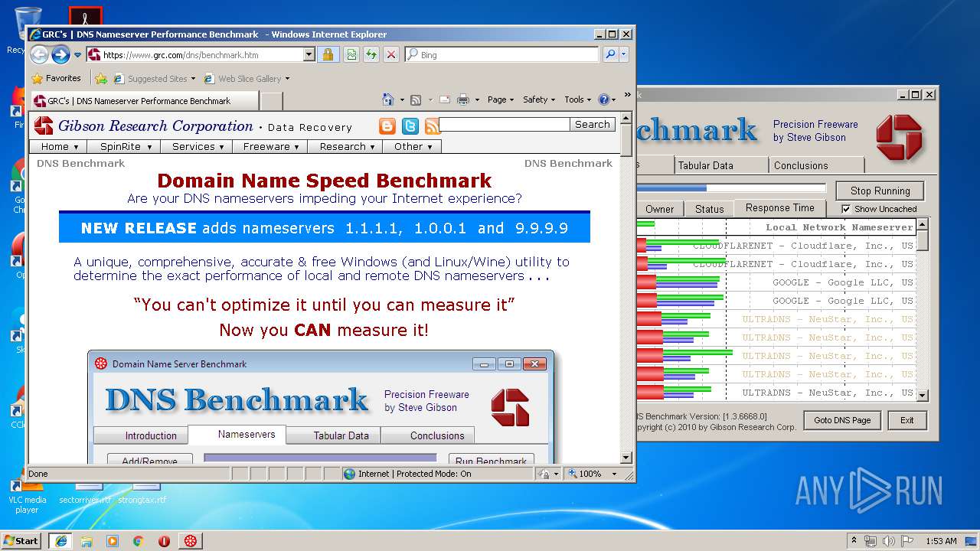This screenshot has height=551, width=980.
Task: Expand the Tools menu dropdown
Action: 578,99
